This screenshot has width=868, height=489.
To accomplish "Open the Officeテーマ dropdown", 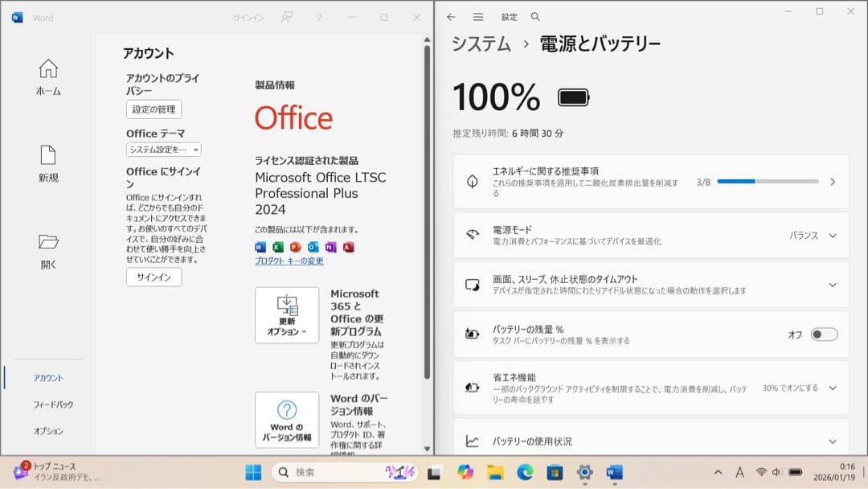I will click(x=163, y=150).
